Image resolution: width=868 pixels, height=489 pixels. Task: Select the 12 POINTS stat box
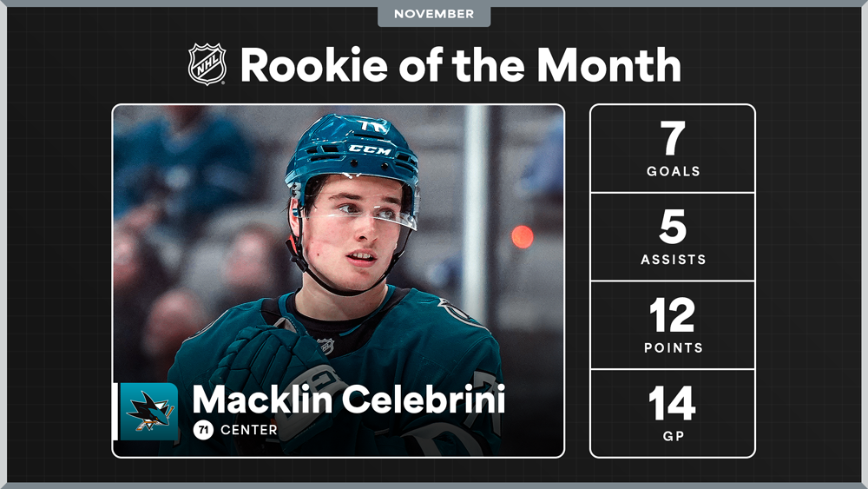tap(673, 325)
